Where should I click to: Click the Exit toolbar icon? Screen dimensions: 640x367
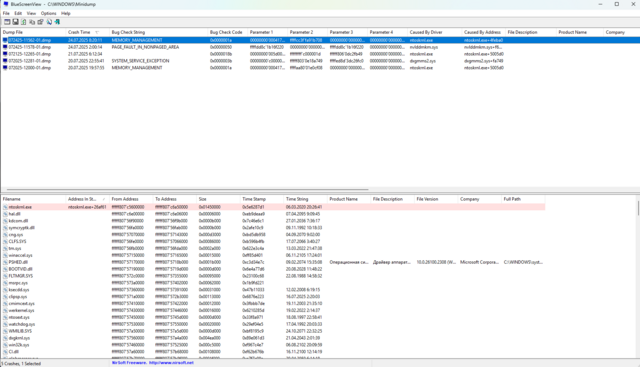click(57, 22)
